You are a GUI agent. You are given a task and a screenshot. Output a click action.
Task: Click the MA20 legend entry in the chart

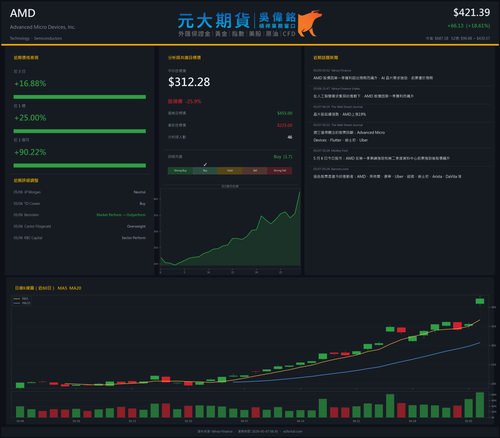point(22,303)
